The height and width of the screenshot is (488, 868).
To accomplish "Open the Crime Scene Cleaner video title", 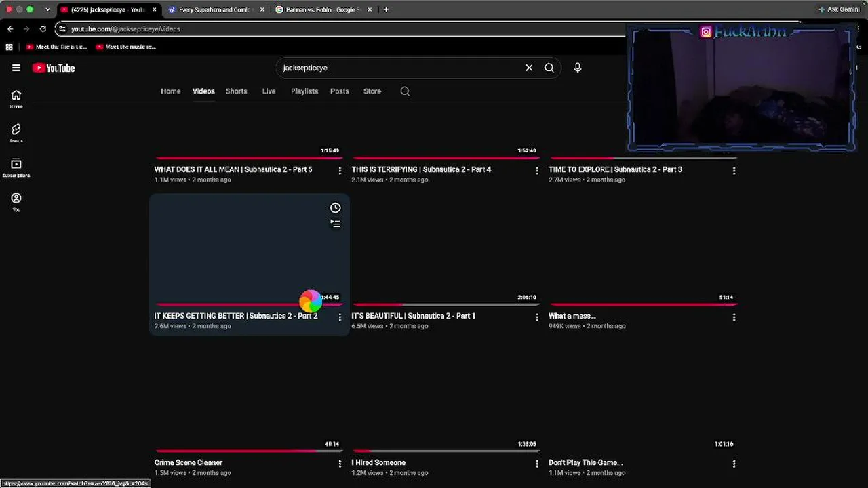I will click(189, 462).
